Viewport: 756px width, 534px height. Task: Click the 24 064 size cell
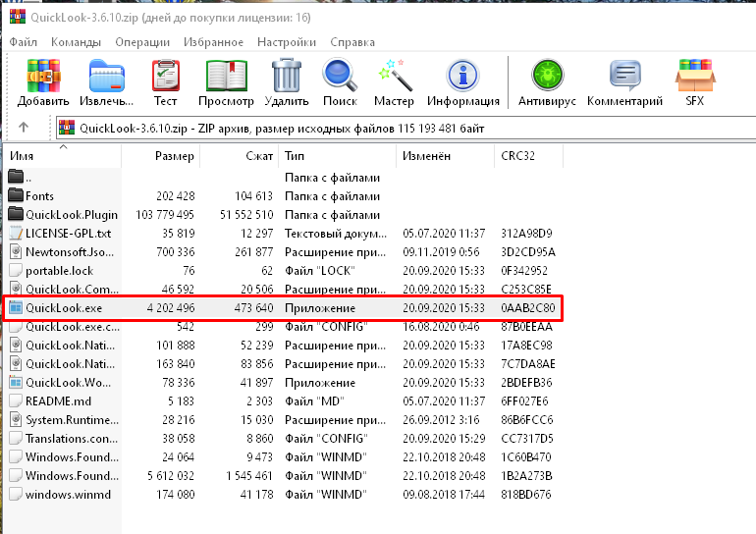178,456
